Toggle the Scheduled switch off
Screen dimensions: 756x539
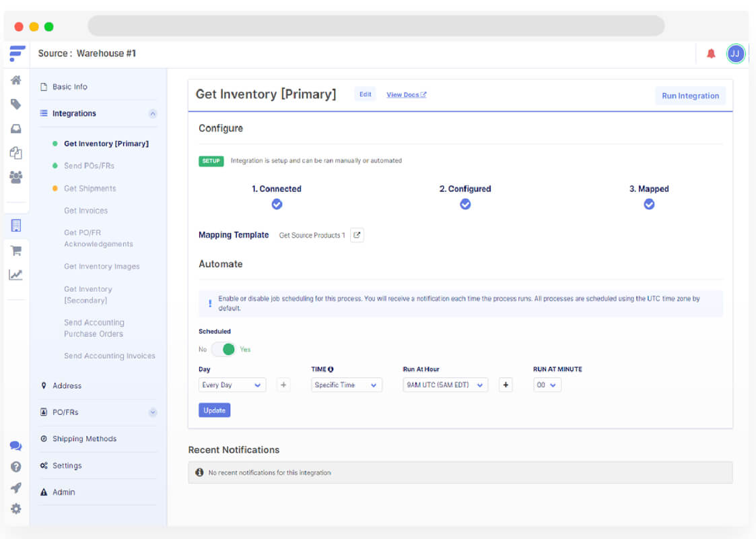pos(224,349)
